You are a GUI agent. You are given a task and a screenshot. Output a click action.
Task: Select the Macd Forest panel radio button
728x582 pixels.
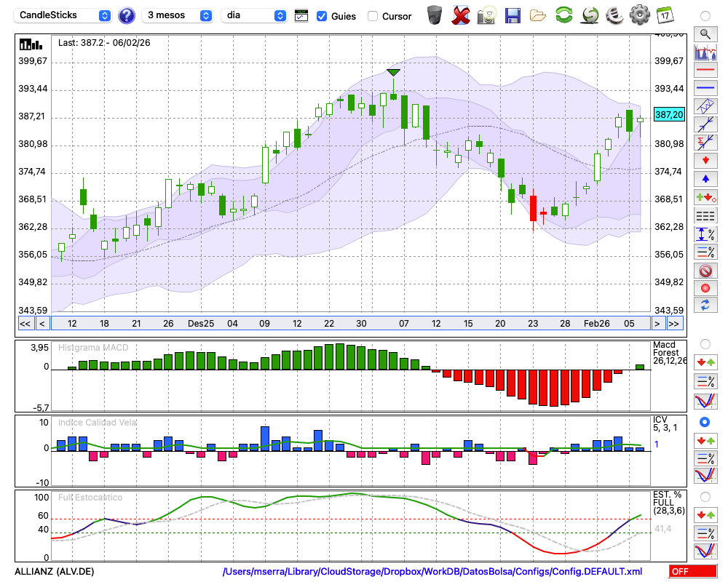[705, 343]
